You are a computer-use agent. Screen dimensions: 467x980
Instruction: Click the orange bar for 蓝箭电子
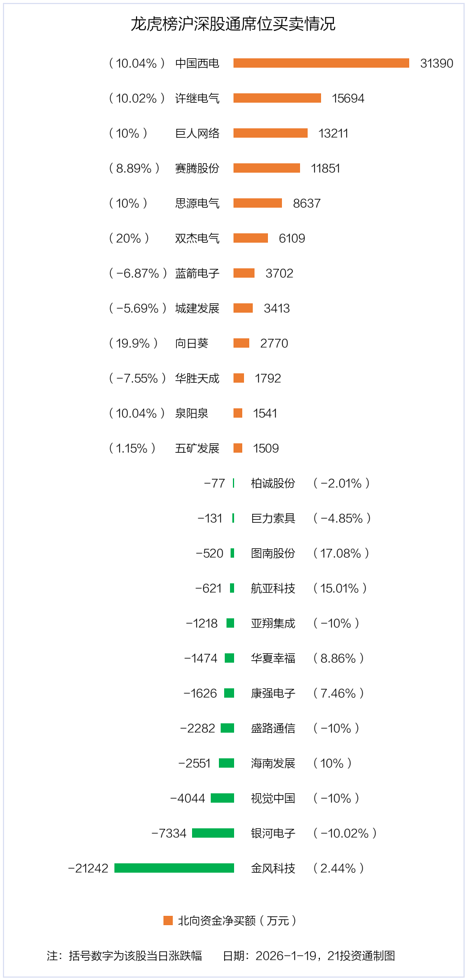click(244, 273)
